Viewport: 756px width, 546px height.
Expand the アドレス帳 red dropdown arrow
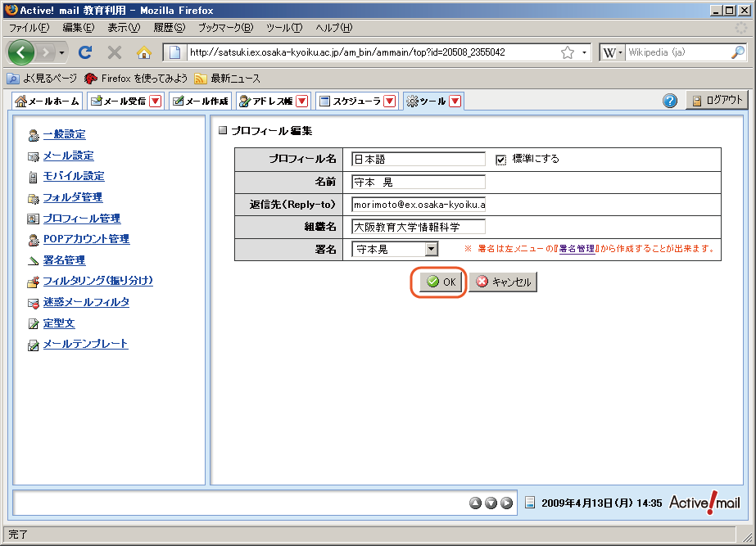coord(301,102)
